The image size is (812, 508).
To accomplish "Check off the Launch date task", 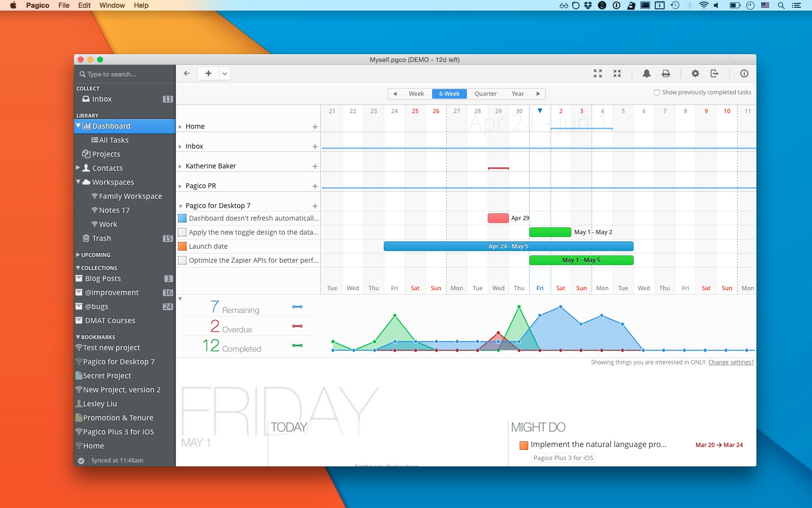I will tap(182, 246).
